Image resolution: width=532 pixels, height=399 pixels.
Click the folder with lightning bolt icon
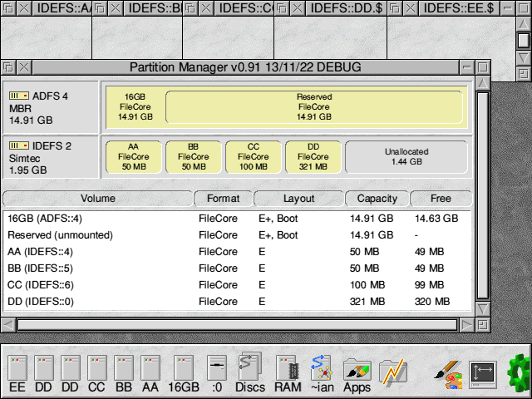[393, 372]
